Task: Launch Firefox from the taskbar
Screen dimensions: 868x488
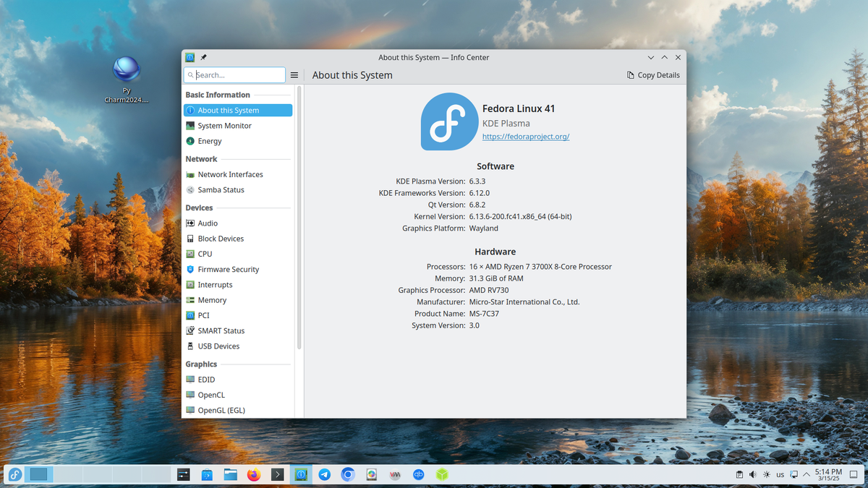Action: [x=254, y=475]
